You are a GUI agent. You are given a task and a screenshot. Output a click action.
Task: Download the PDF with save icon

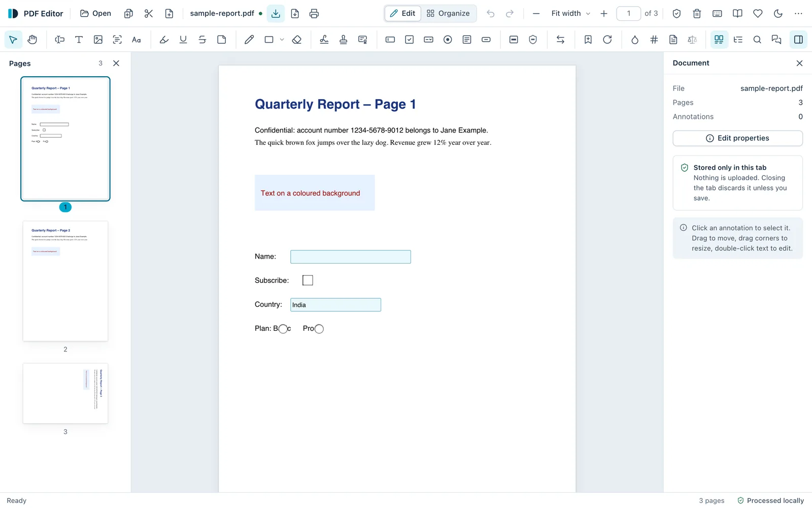276,14
